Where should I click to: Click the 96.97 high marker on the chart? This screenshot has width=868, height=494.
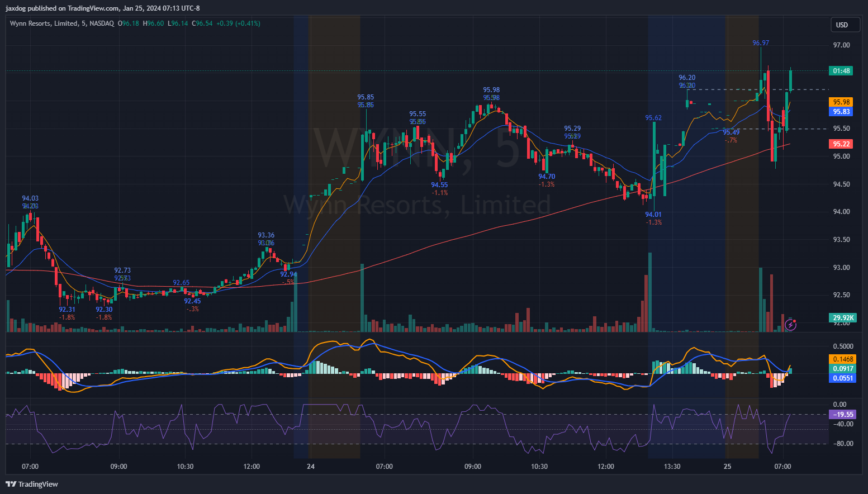click(761, 43)
